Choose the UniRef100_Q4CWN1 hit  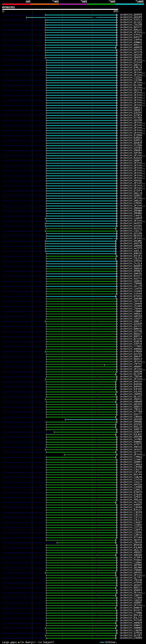point(131,241)
